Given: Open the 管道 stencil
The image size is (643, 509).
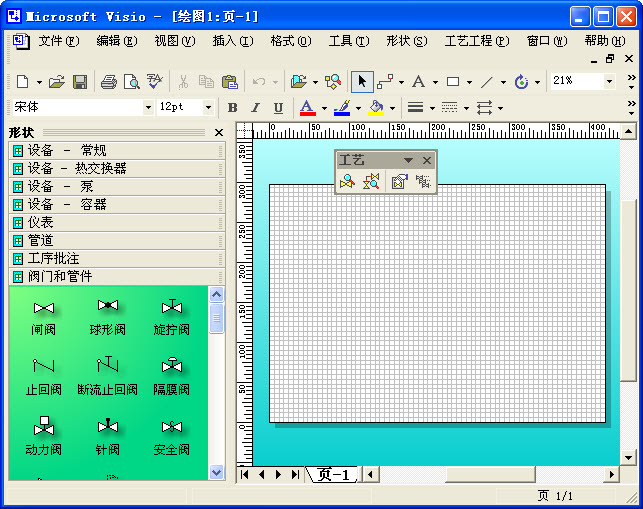Looking at the screenshot, I should (117, 241).
